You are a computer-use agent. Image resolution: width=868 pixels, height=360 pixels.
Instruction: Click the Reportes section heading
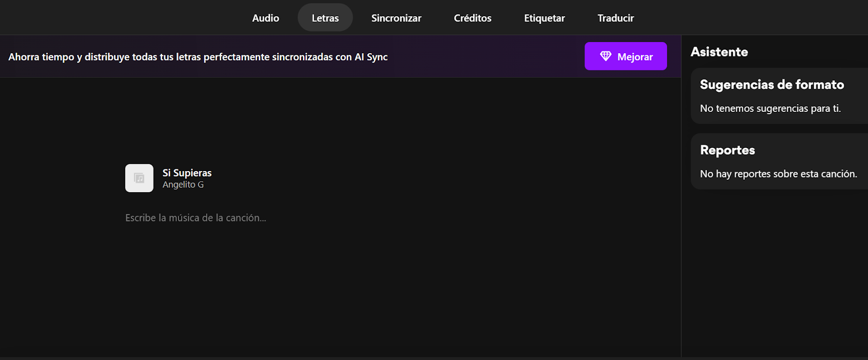click(727, 150)
